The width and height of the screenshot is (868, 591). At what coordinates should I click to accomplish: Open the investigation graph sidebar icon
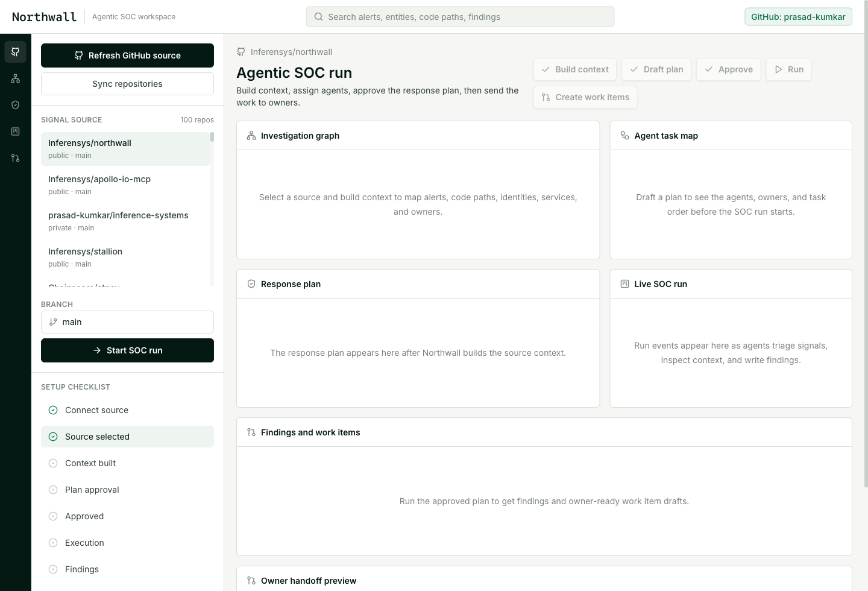click(x=16, y=78)
